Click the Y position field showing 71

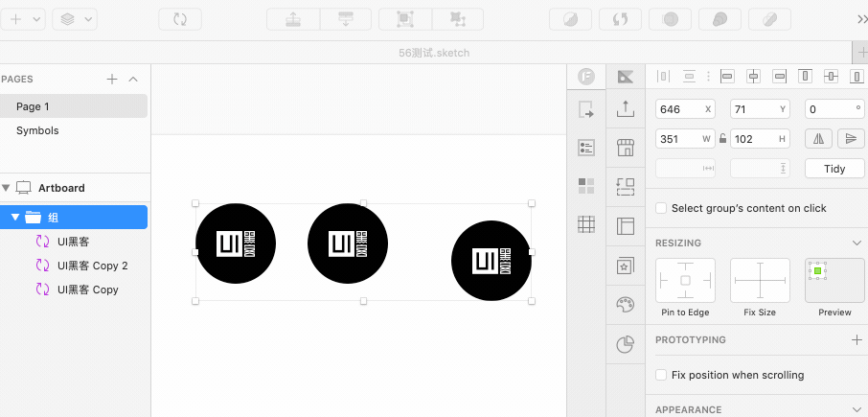coord(760,109)
